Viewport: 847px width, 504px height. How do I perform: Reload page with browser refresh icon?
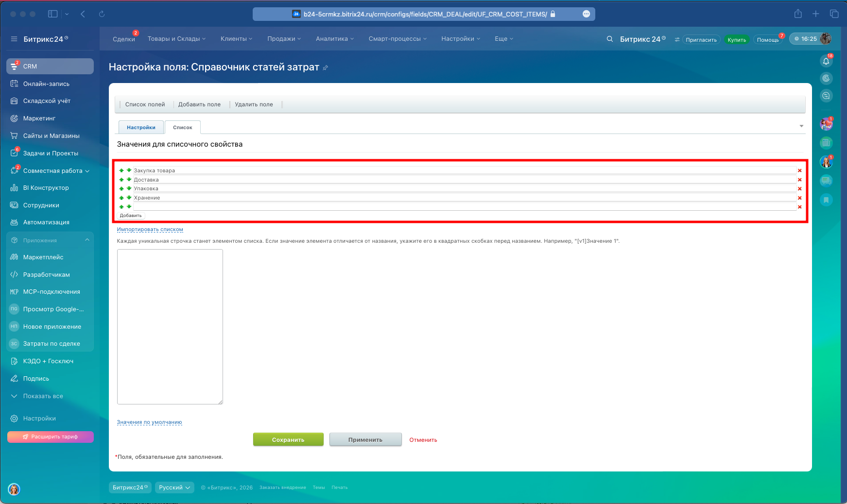pos(102,14)
